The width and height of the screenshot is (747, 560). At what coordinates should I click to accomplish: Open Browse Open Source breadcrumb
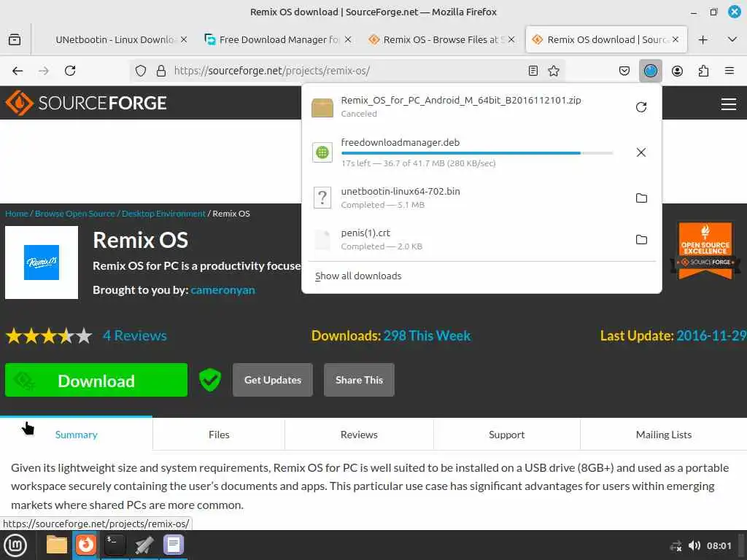75,214
